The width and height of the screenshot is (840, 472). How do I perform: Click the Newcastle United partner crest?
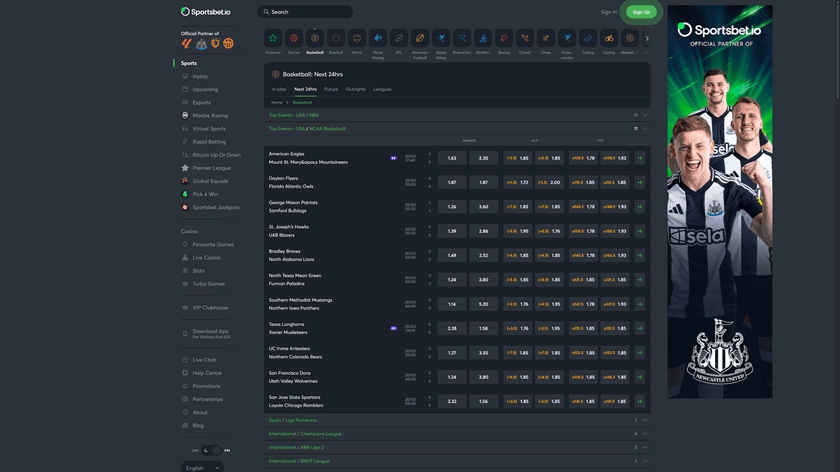tap(201, 43)
